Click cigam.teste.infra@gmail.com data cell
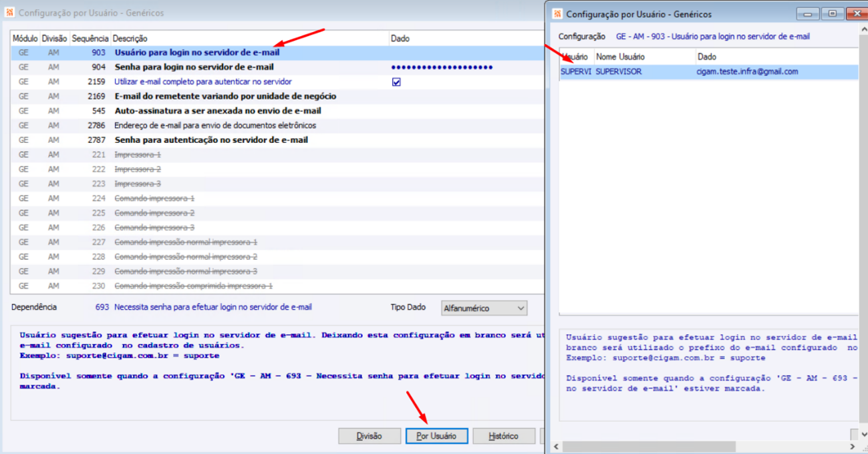The image size is (868, 454). coord(747,71)
